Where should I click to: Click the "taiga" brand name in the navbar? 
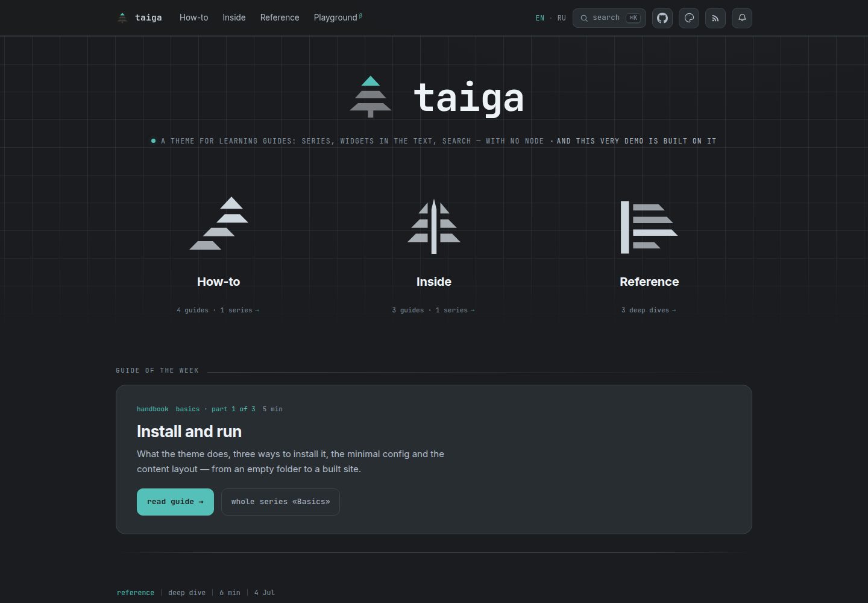(x=148, y=17)
